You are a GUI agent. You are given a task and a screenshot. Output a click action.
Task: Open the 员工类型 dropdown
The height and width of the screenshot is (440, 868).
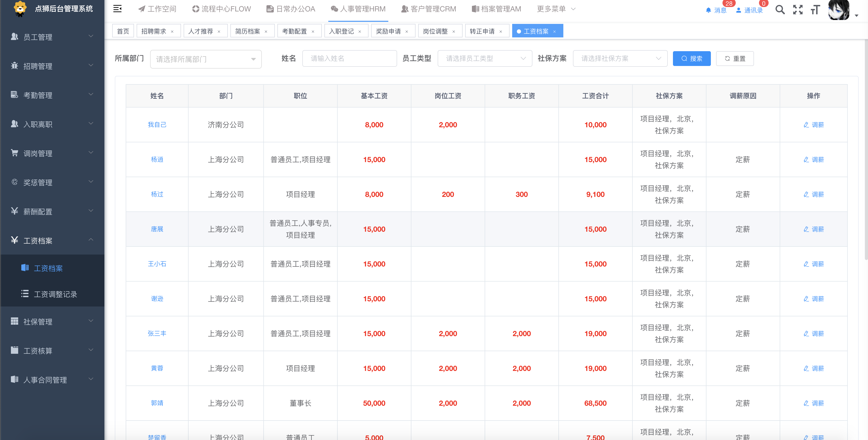coord(485,59)
